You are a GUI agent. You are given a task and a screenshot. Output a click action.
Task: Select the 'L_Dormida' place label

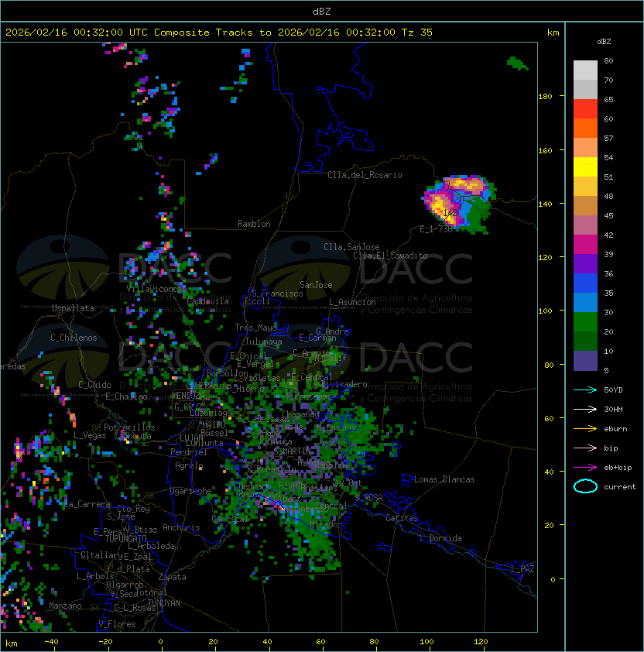pyautogui.click(x=441, y=538)
